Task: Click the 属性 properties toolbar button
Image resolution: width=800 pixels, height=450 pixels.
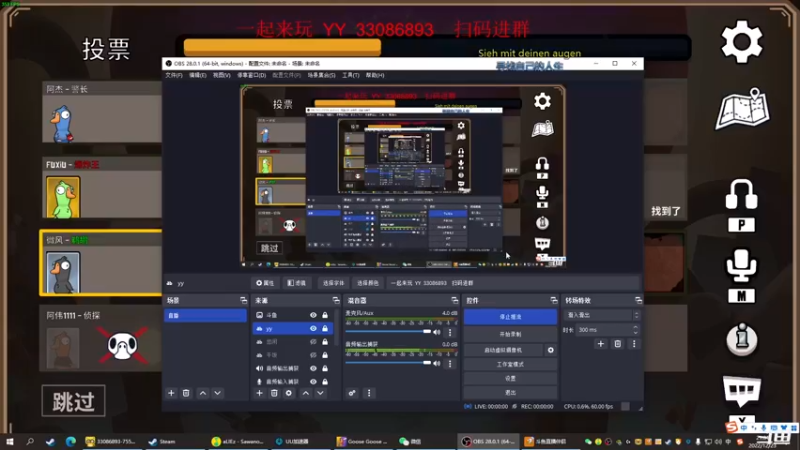Action: click(265, 283)
